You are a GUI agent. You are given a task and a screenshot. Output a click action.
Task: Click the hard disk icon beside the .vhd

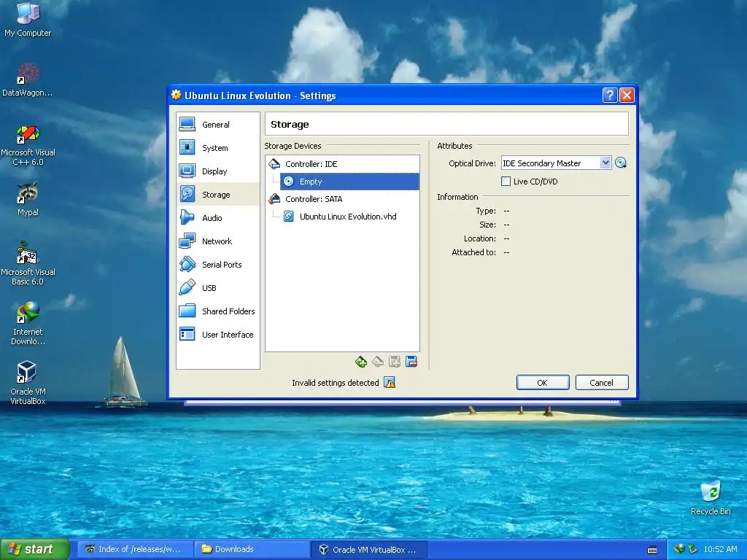(289, 217)
